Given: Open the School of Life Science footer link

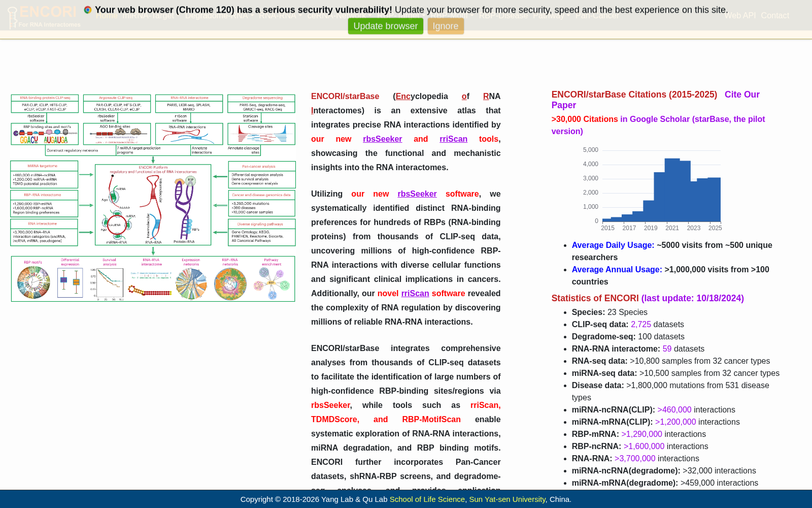Looking at the screenshot, I should pos(427,499).
